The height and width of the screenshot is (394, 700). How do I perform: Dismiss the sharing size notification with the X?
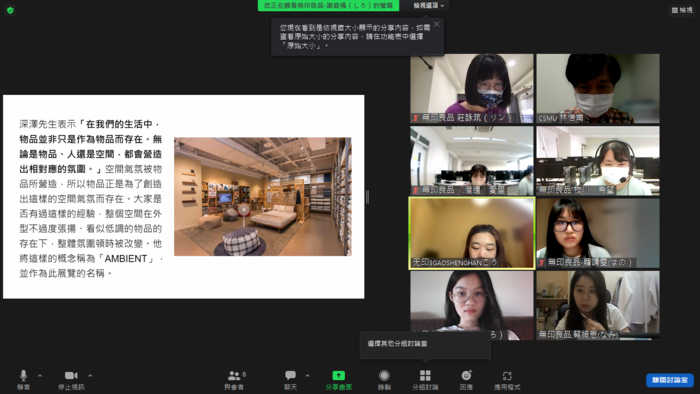pyautogui.click(x=437, y=24)
